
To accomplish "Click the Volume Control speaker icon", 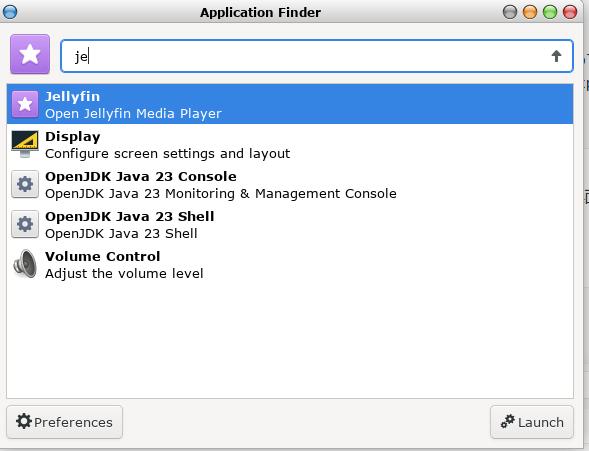I will pyautogui.click(x=25, y=264).
